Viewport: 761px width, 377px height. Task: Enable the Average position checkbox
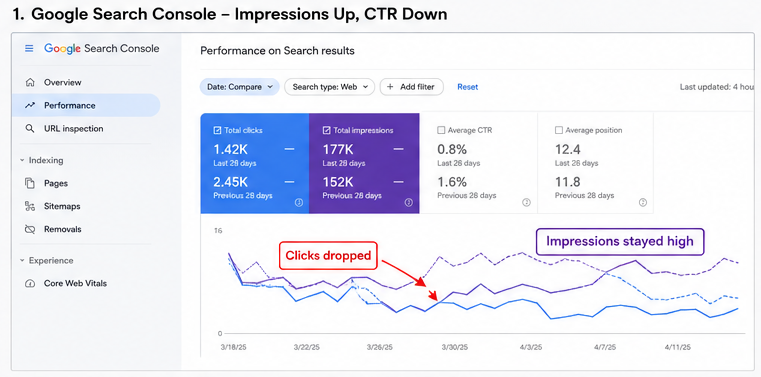coord(558,130)
